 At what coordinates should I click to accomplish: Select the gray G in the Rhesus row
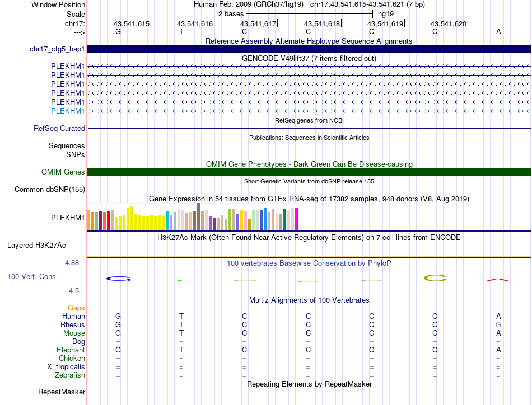(498, 324)
